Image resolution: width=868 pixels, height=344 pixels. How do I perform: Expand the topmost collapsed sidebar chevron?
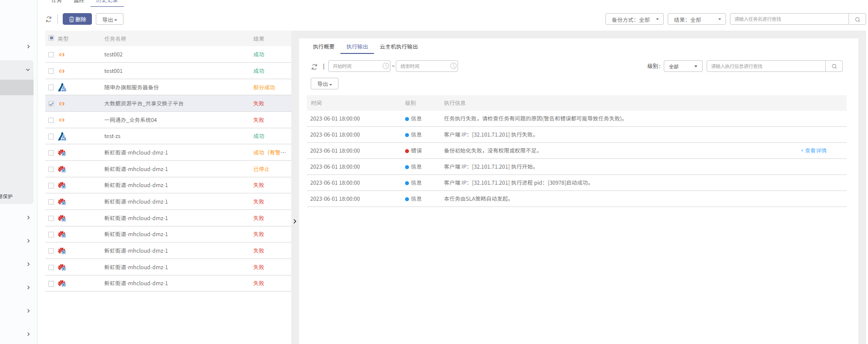(x=28, y=47)
